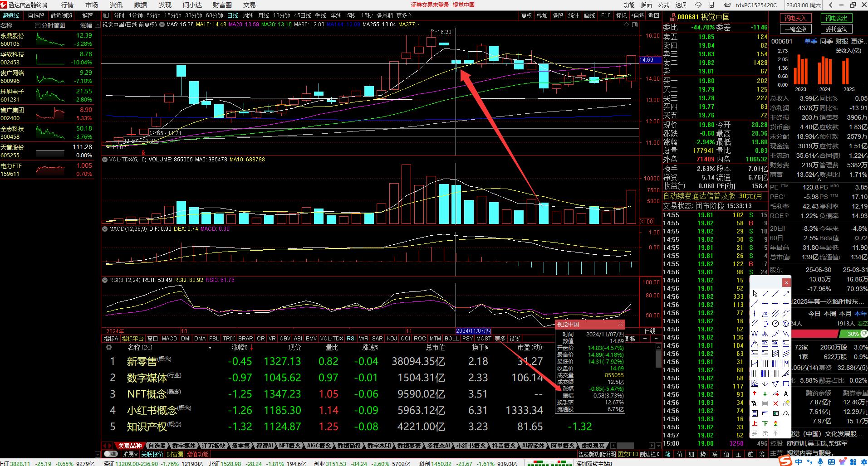Select the text annotation A tool
This screenshot has height=466, width=868.
click(786, 393)
